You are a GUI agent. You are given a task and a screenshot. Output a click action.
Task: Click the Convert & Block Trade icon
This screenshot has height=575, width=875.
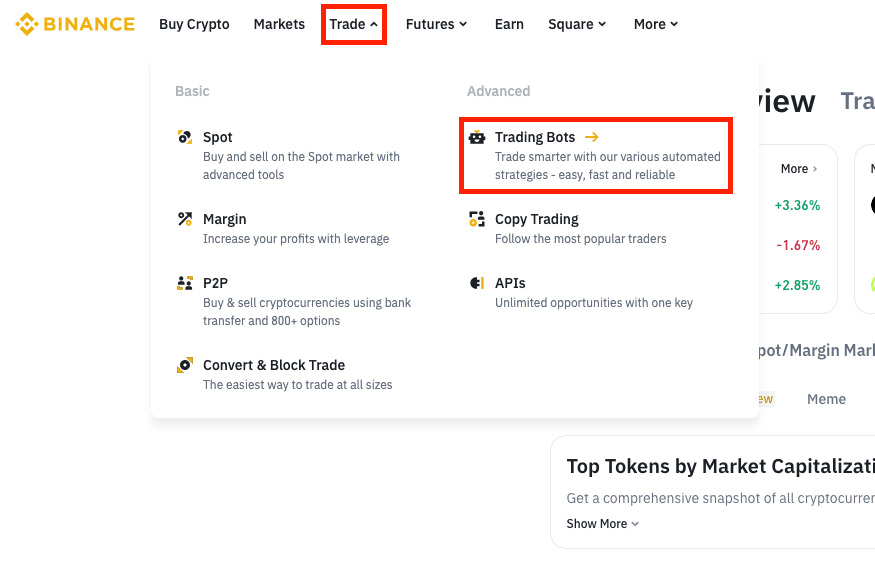click(185, 365)
